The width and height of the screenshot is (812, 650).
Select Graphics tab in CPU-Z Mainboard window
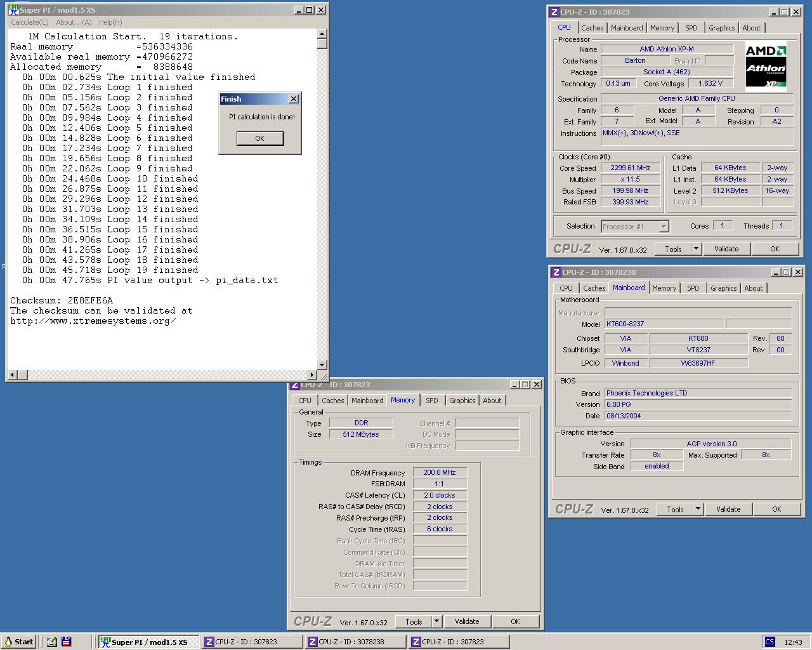click(724, 288)
